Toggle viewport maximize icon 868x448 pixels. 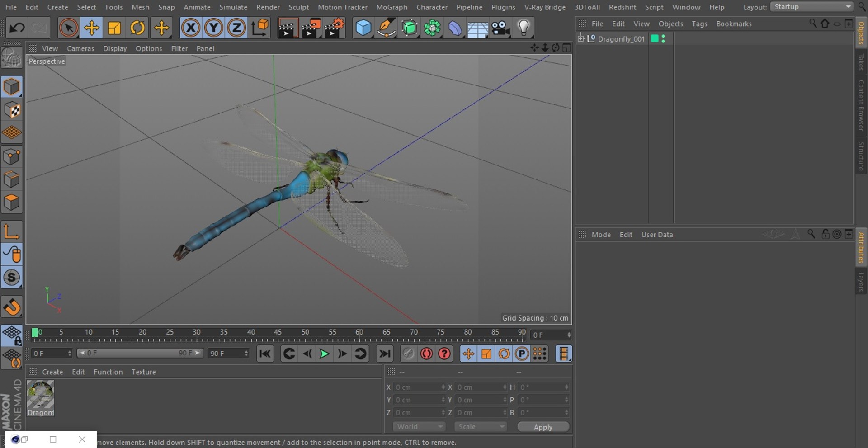pos(566,48)
